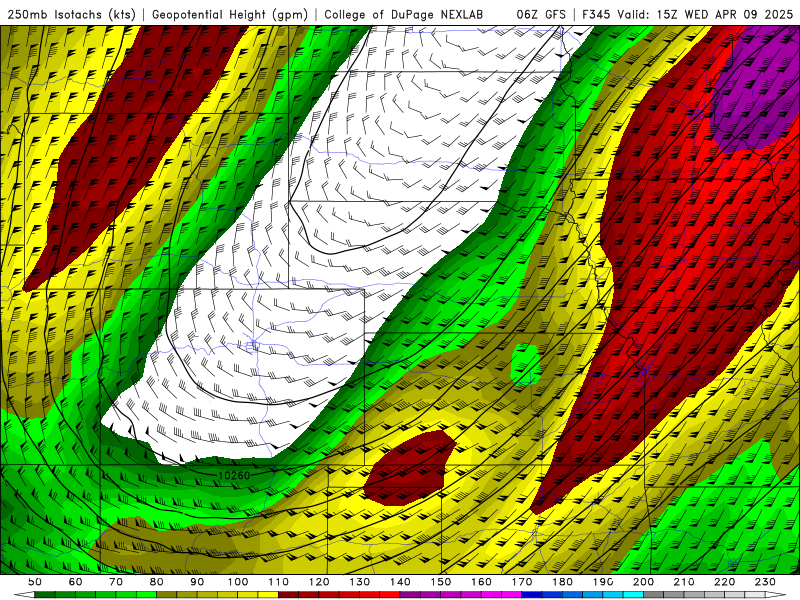Click the '110' value on color scale

pyautogui.click(x=279, y=582)
